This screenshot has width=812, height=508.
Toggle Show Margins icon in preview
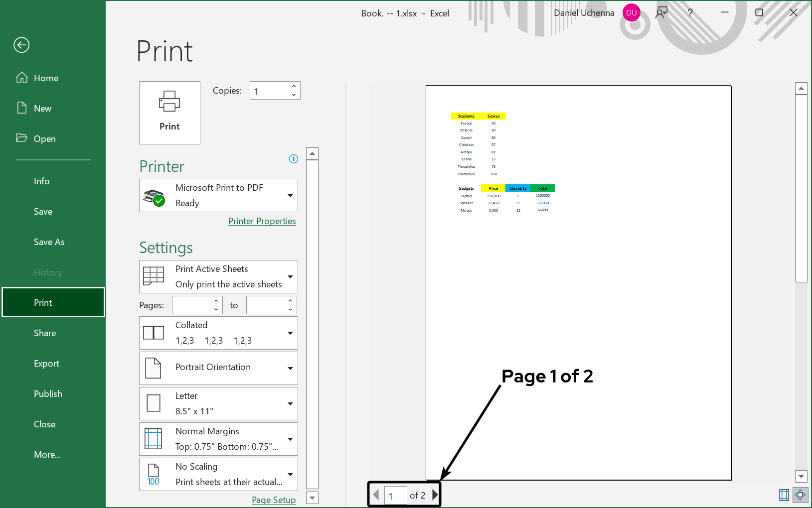[x=784, y=495]
